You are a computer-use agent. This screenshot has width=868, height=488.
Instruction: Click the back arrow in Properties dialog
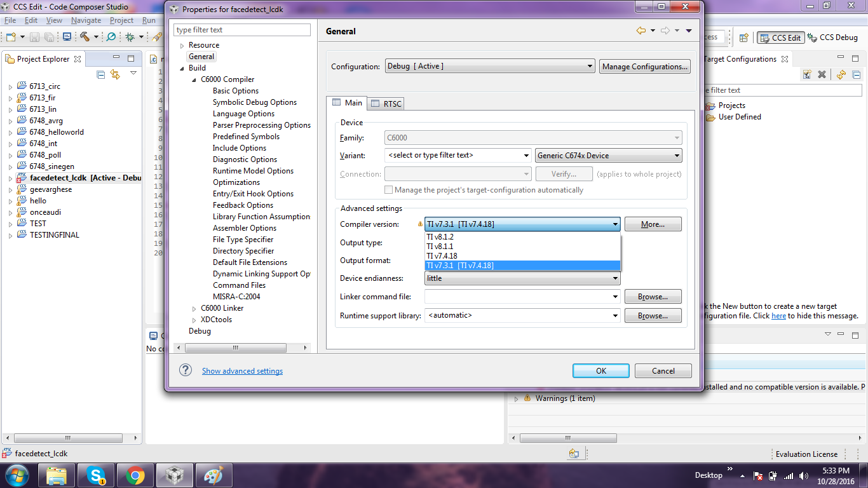tap(641, 30)
